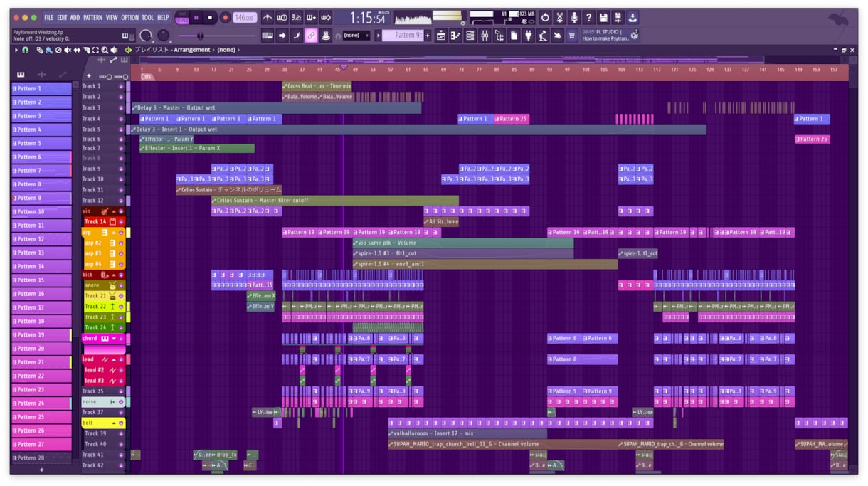Image resolution: width=868 pixels, height=486 pixels.
Task: Click the main pitch slider handle
Action: point(200,36)
